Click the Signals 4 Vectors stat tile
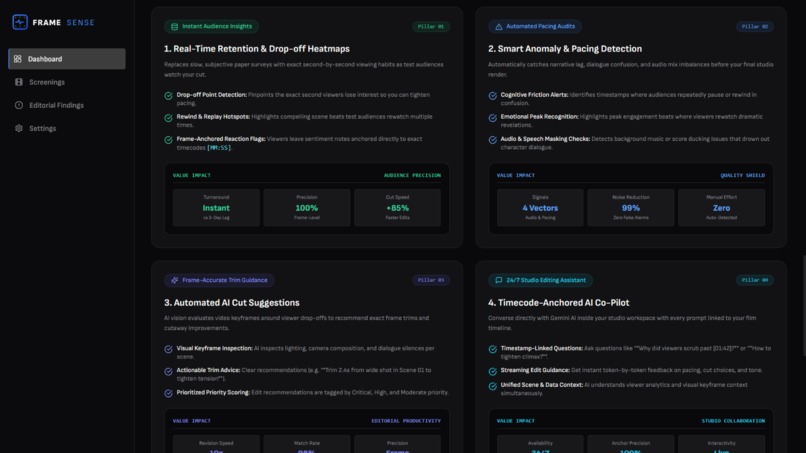 pos(540,208)
